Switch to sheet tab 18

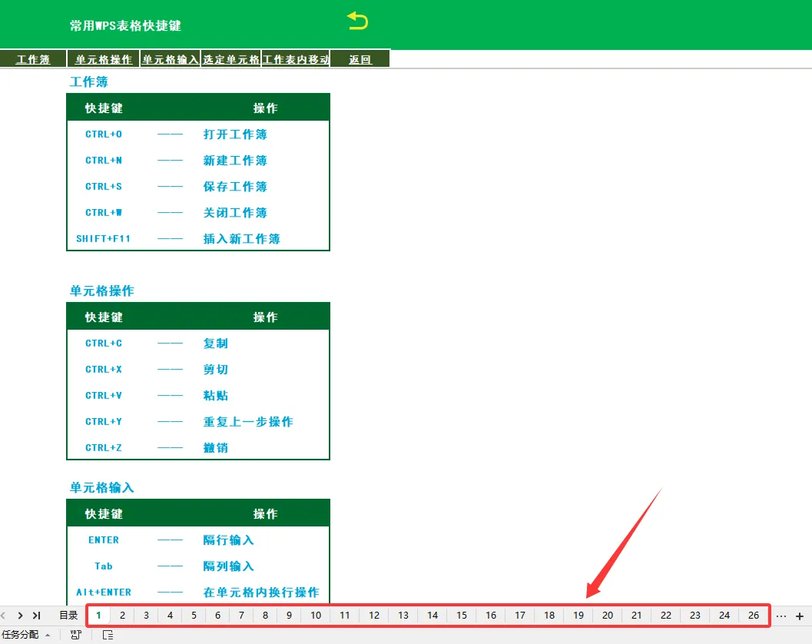(549, 616)
